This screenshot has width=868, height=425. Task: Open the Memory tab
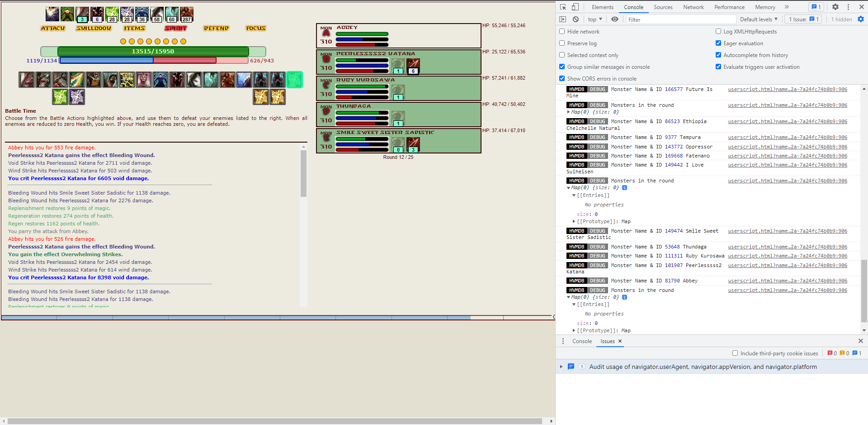765,7
